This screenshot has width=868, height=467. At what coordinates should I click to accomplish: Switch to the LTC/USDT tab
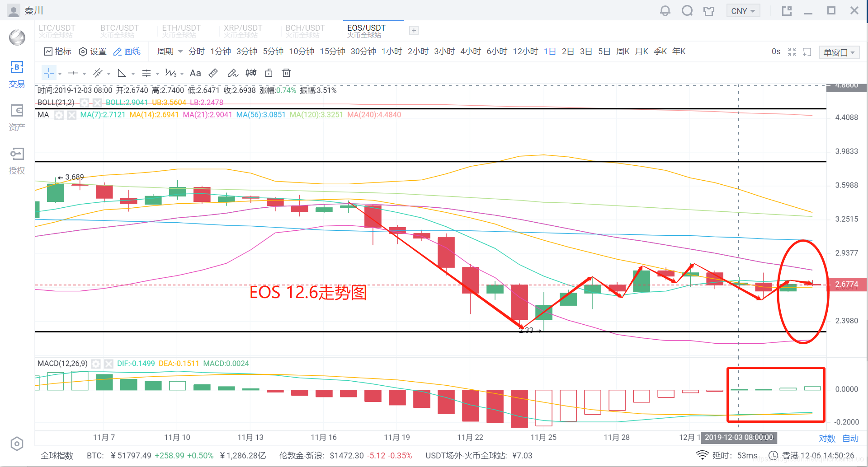[57, 31]
